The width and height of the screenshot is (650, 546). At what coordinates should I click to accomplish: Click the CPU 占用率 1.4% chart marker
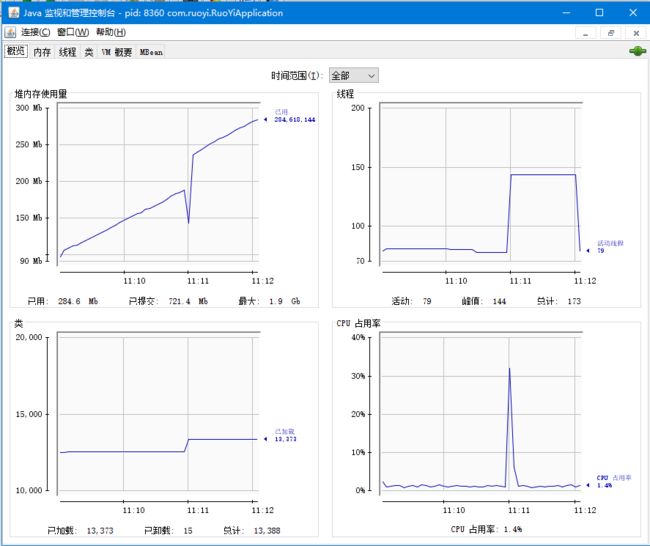coord(604,485)
